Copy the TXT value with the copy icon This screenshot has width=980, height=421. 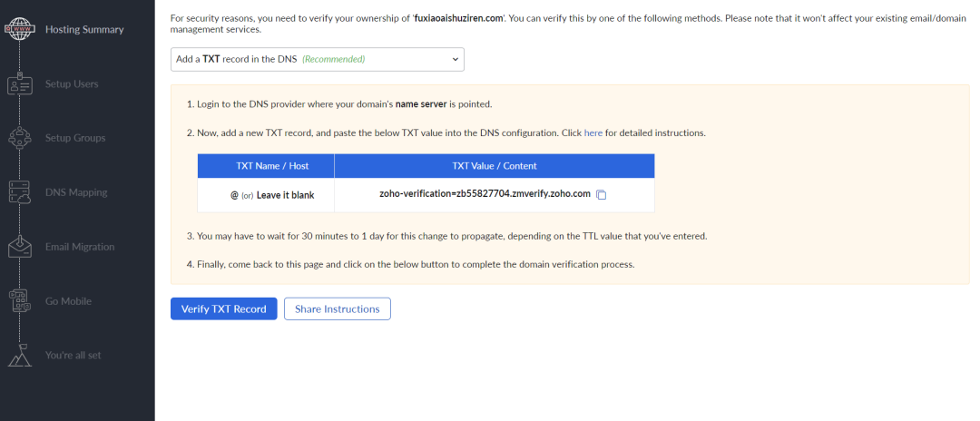tap(602, 195)
